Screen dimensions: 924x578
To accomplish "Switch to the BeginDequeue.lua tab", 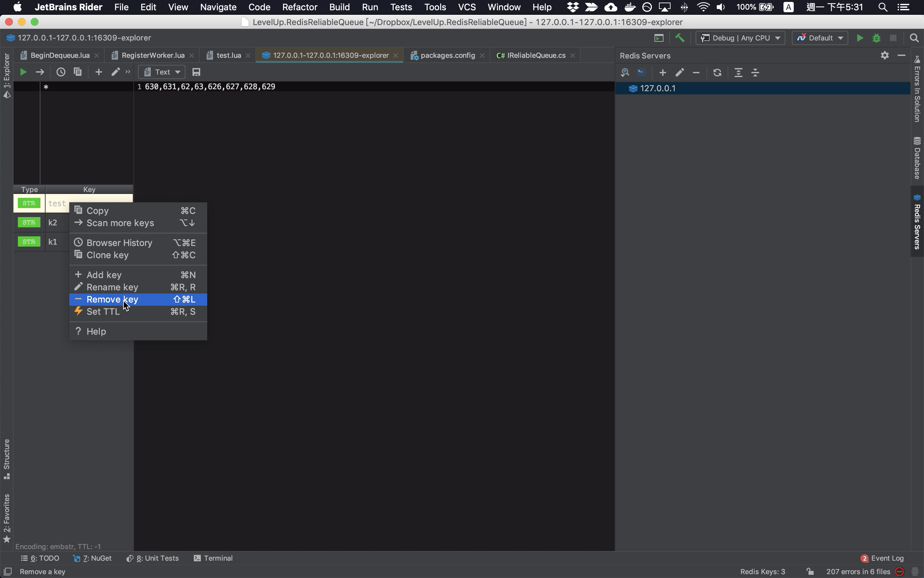I will tap(60, 56).
